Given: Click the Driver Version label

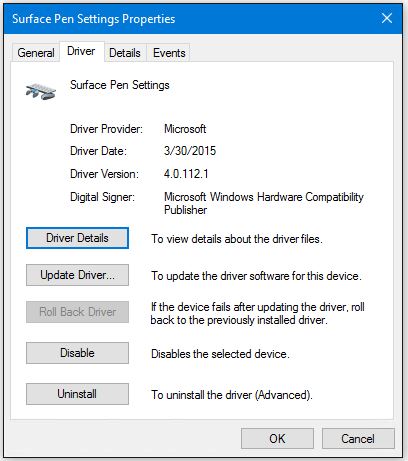Looking at the screenshot, I should point(104,174).
